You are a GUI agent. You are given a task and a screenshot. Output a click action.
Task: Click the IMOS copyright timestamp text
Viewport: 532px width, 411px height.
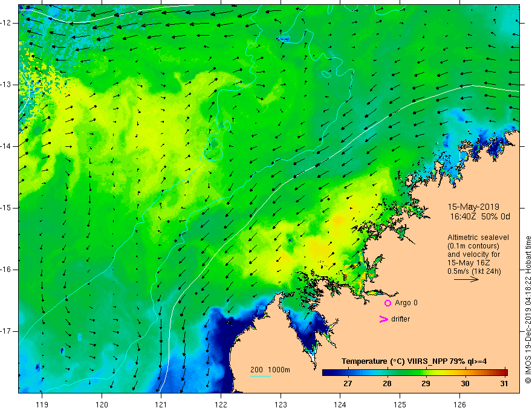tap(528, 309)
